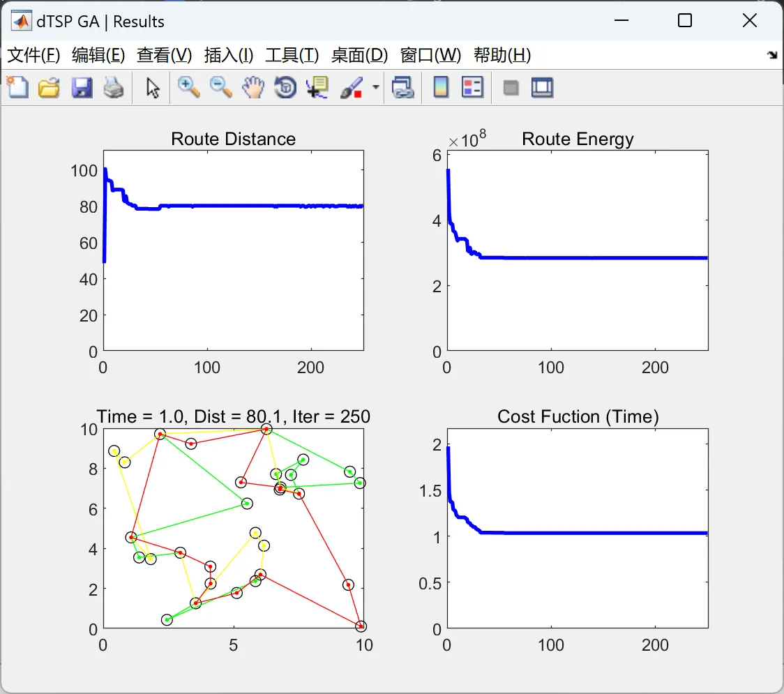
Task: Click the Route Energy plot title
Action: 578,139
